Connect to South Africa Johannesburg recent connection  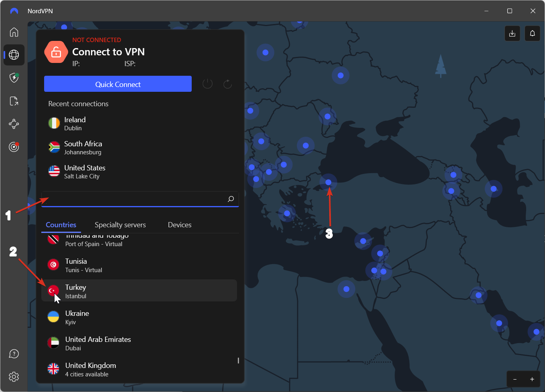[139, 148]
